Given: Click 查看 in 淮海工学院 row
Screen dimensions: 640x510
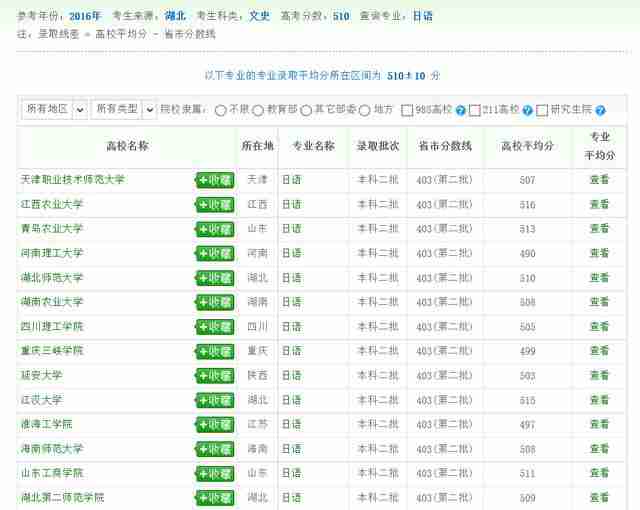Looking at the screenshot, I should click(599, 424).
